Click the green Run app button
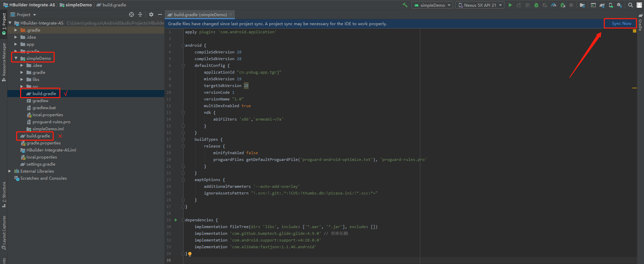The image size is (644, 264). click(510, 5)
